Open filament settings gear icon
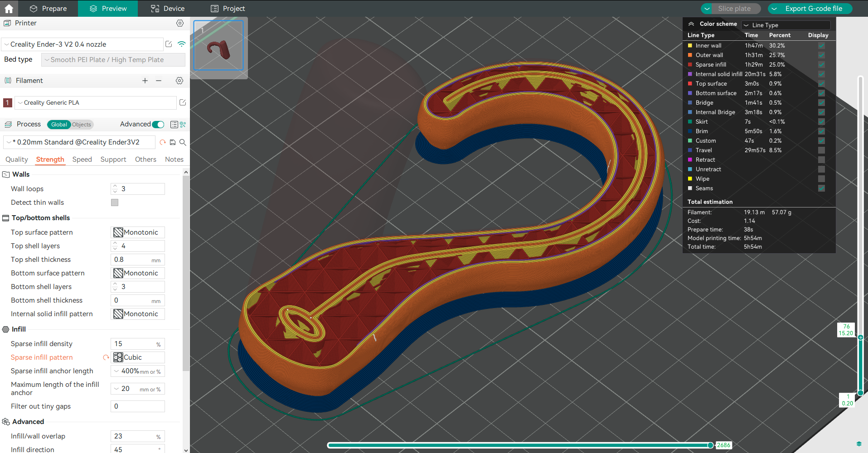Image resolution: width=868 pixels, height=453 pixels. pyautogui.click(x=179, y=81)
